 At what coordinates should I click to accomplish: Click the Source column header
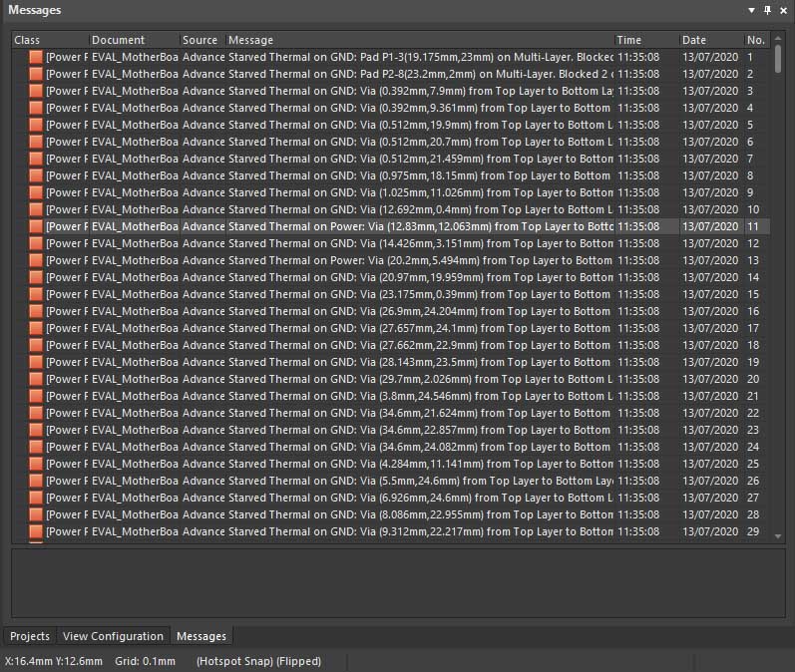(200, 40)
